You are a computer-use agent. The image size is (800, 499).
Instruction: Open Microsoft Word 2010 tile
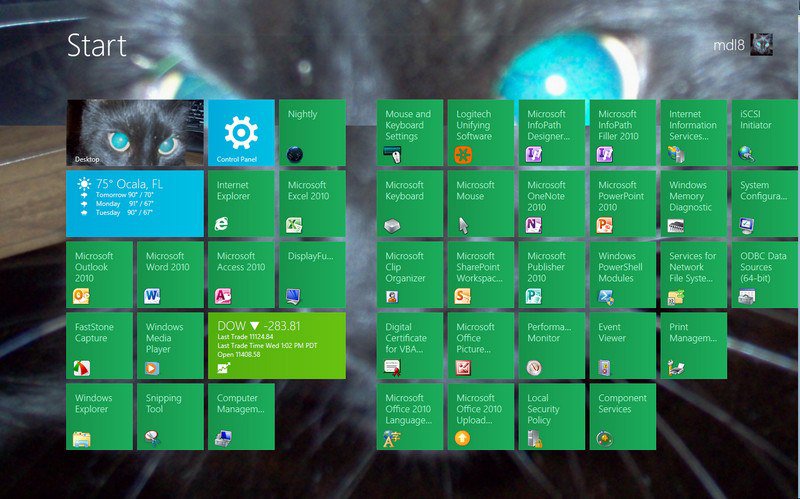[170, 274]
